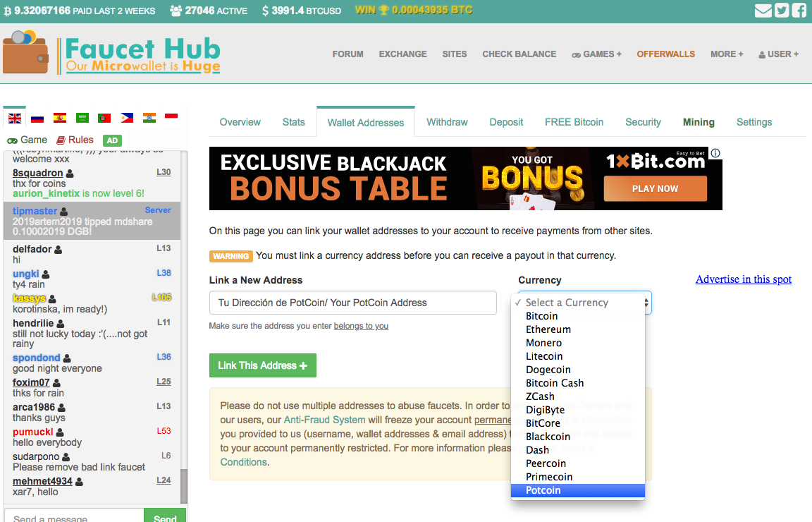Open the mail envelope icon
The height and width of the screenshot is (522, 812).
(763, 11)
